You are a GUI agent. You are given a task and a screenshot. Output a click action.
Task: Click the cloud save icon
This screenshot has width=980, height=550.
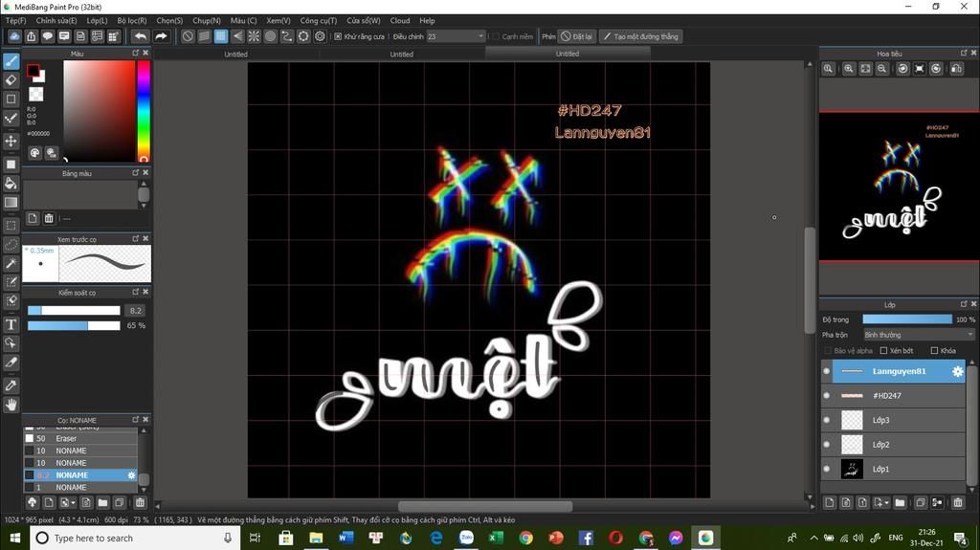(x=14, y=36)
